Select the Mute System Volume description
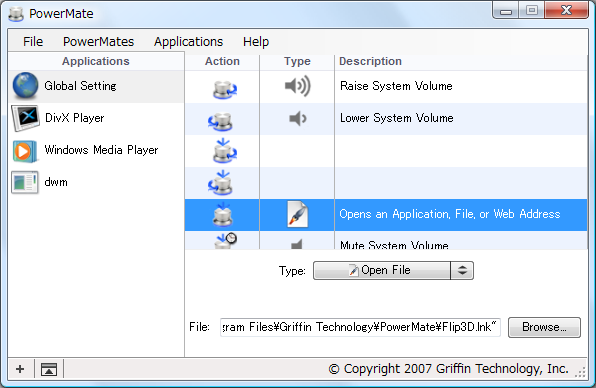 click(394, 245)
